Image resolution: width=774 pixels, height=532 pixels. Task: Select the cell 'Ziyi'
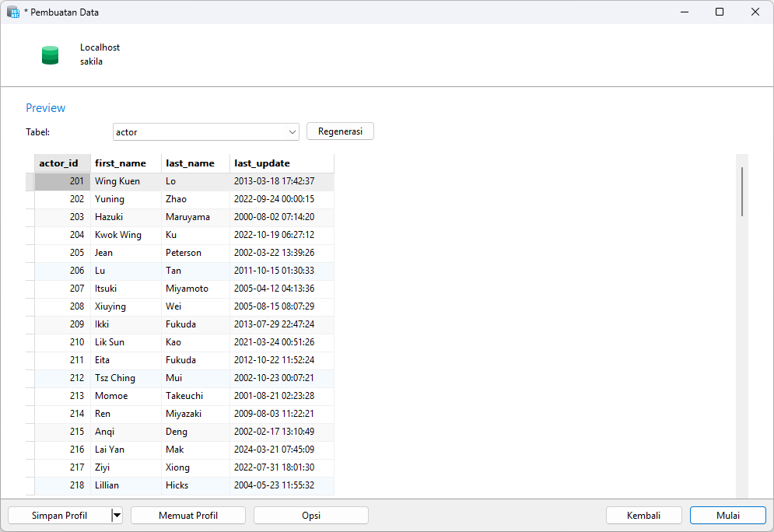tap(126, 467)
